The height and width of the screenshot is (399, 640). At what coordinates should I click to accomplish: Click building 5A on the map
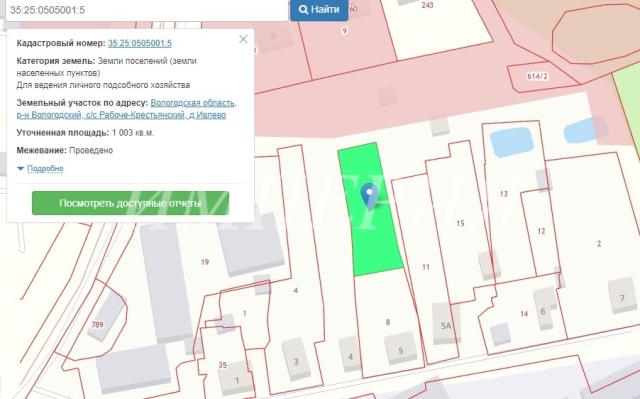pos(446,325)
